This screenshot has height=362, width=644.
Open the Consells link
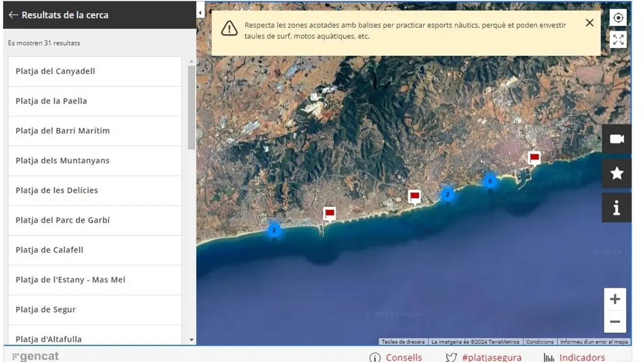pos(396,357)
